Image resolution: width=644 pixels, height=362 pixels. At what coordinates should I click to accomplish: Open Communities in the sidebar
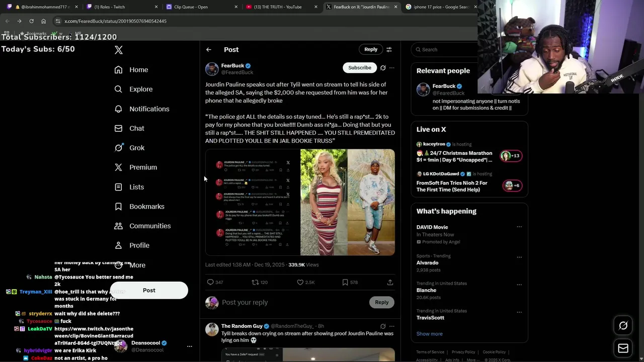click(142, 226)
